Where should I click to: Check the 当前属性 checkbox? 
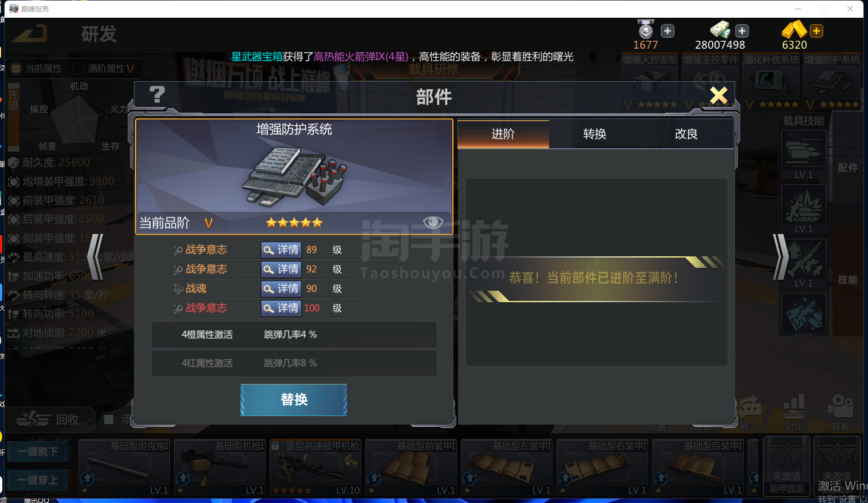click(16, 69)
